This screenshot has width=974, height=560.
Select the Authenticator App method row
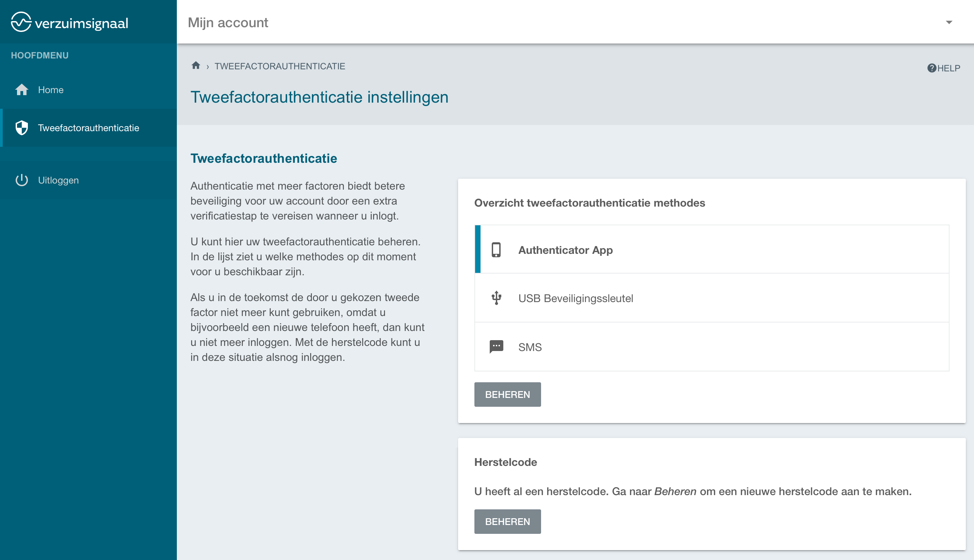pyautogui.click(x=712, y=249)
